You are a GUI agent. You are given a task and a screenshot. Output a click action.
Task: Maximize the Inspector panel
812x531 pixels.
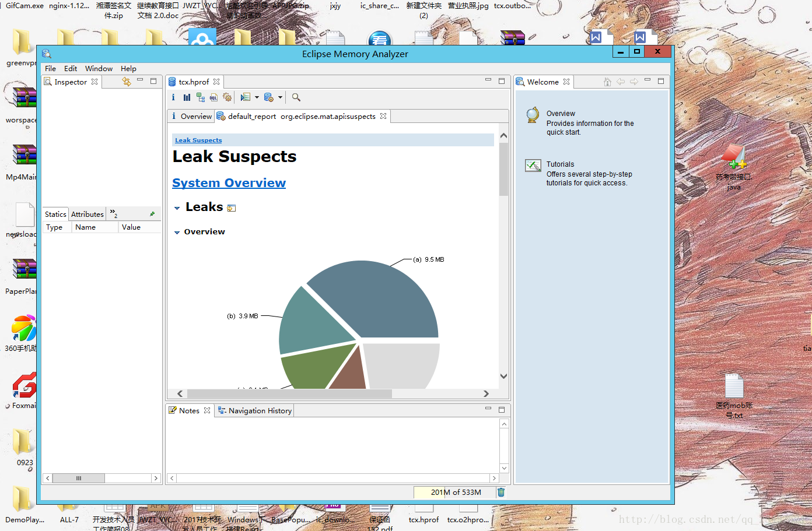(x=153, y=81)
